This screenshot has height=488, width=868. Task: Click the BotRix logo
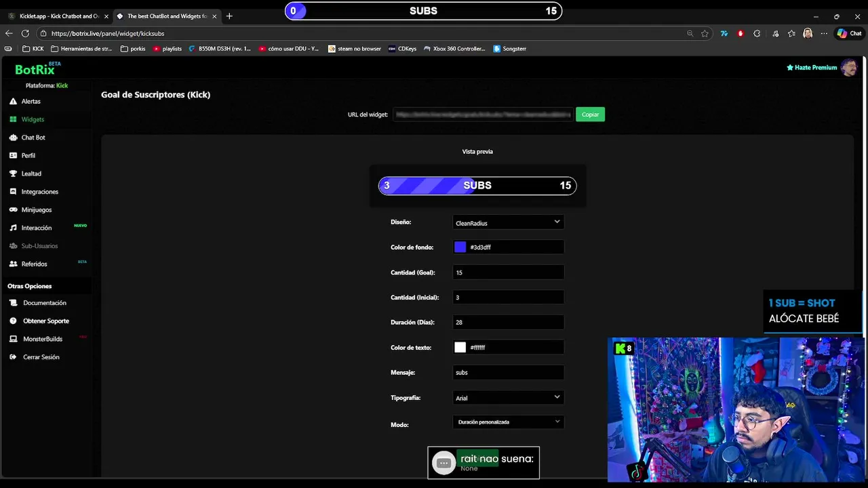point(35,69)
